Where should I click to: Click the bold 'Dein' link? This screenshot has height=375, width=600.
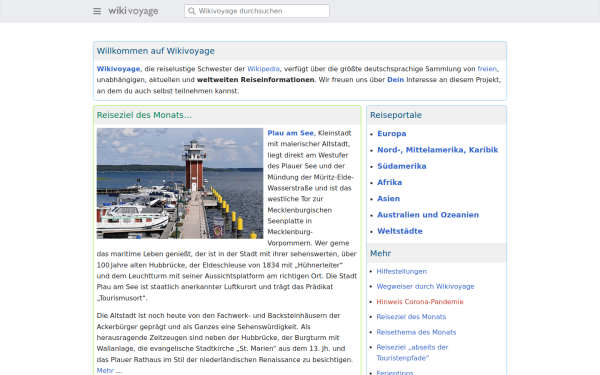coord(396,80)
